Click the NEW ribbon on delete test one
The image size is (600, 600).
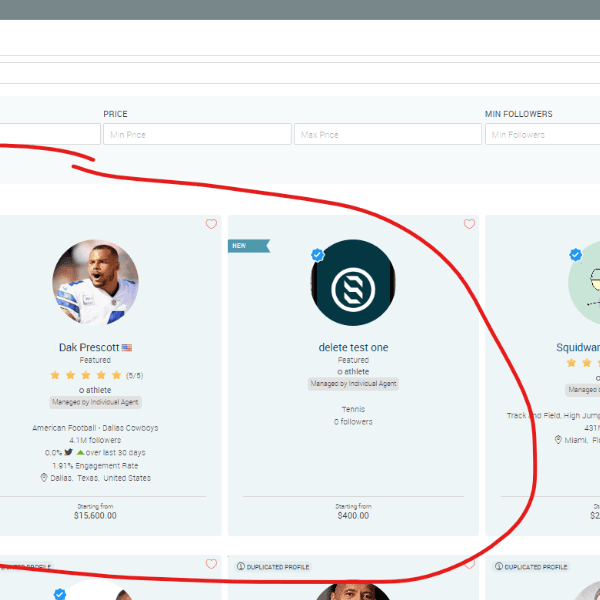pyautogui.click(x=238, y=245)
